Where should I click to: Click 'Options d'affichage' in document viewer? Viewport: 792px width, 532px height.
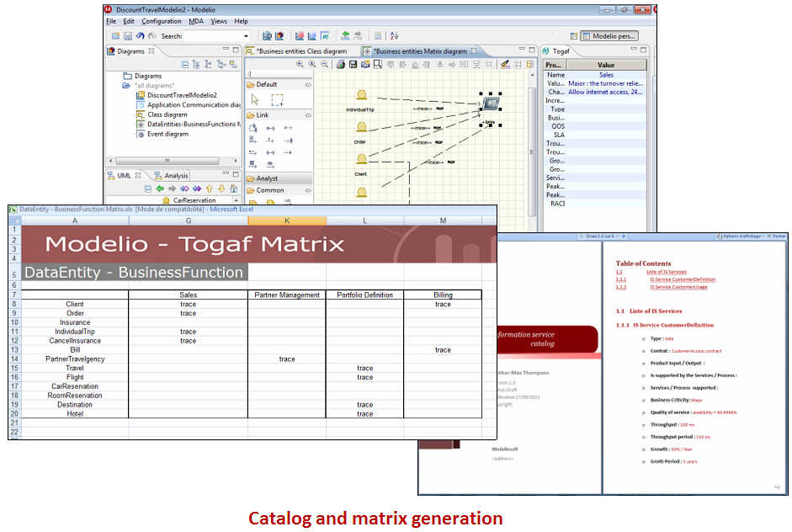(x=738, y=237)
